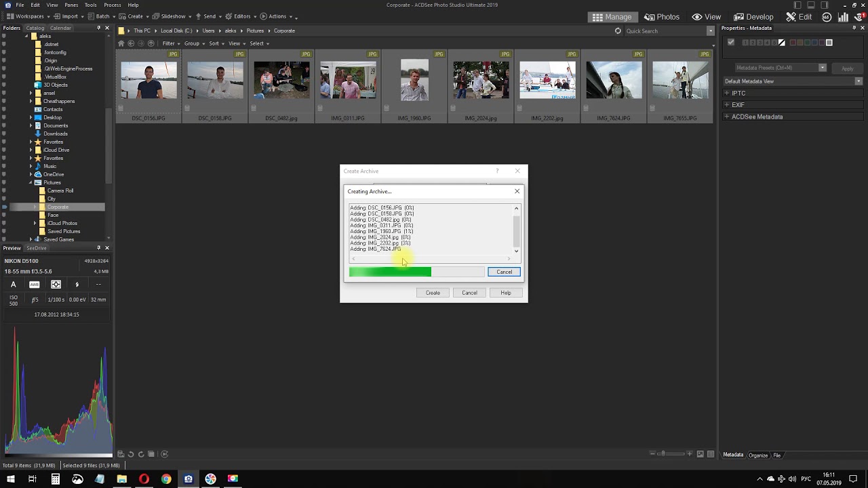Switch to the Catalog tab

pos(35,28)
